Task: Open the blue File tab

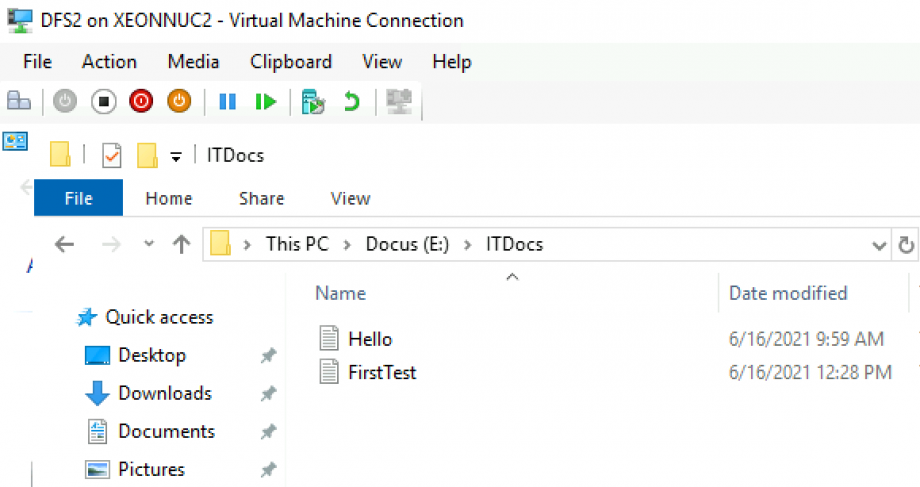Action: [78, 199]
